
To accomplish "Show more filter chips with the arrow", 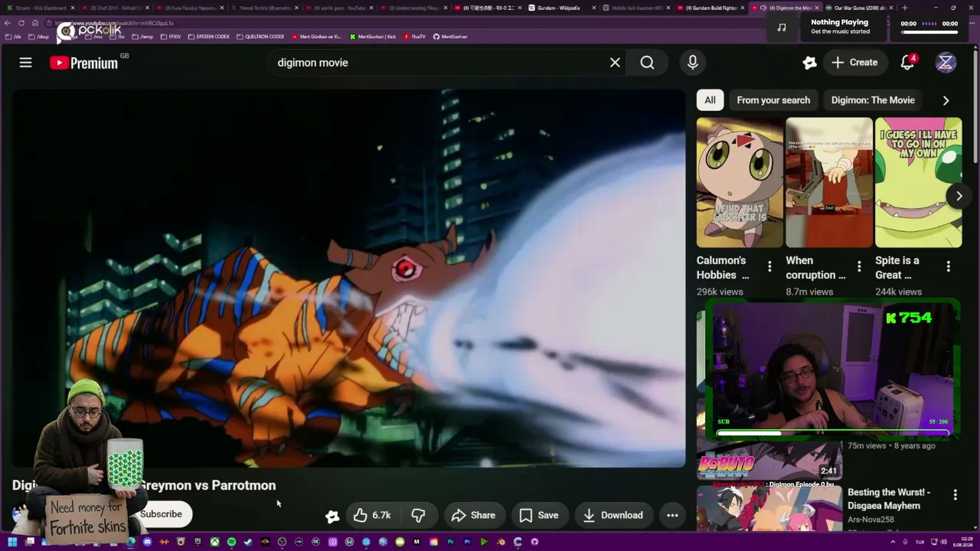I will tap(946, 100).
